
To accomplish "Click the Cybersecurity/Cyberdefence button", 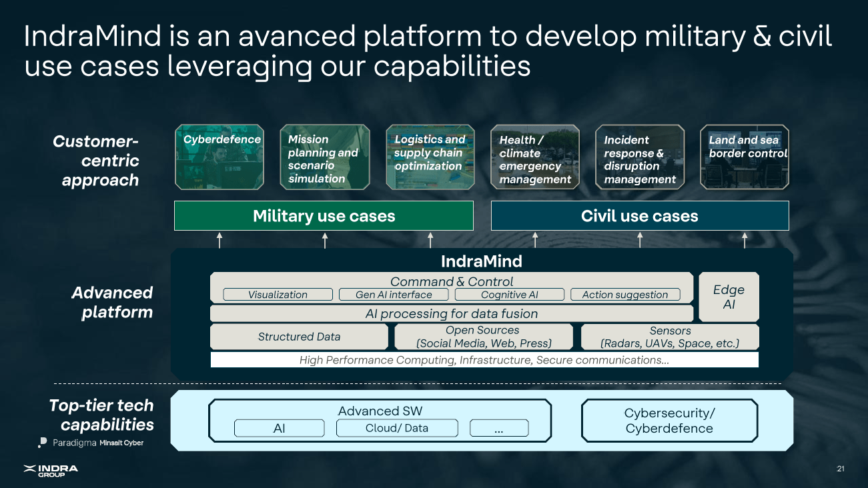I will 669,420.
